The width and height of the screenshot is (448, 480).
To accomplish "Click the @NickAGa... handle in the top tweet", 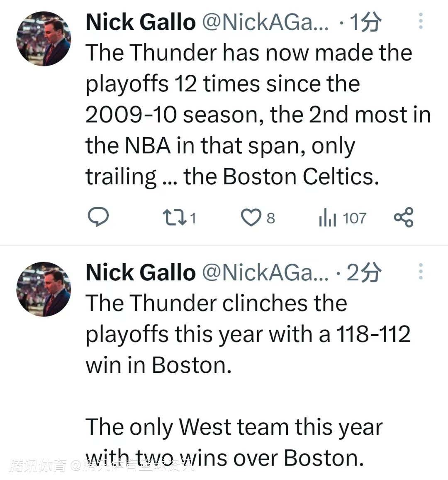I will click(x=265, y=22).
